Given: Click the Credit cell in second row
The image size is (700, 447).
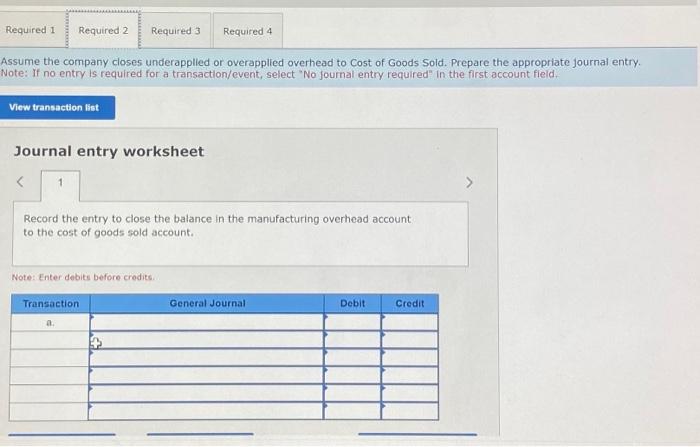Looking at the screenshot, I should click(410, 340).
